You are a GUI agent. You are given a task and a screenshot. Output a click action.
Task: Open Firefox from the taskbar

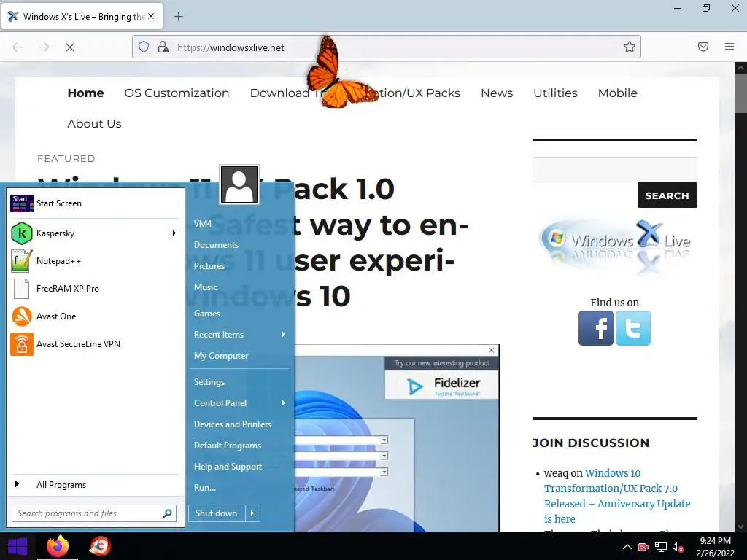57,546
